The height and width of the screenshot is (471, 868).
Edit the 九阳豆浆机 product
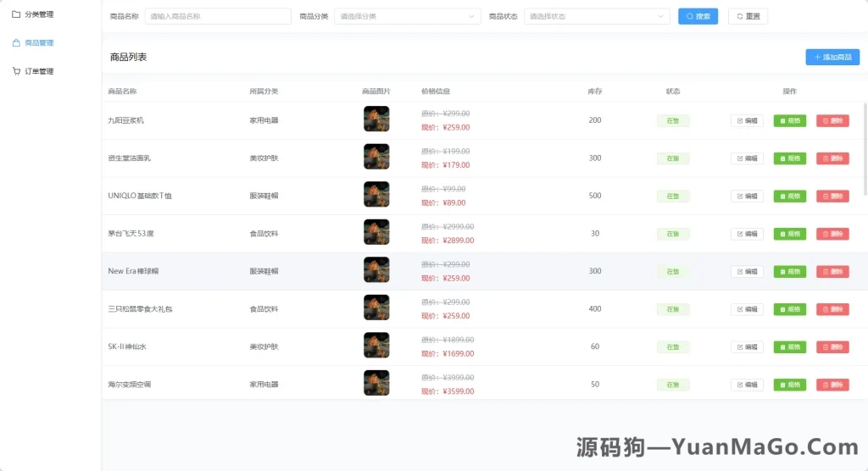click(747, 120)
